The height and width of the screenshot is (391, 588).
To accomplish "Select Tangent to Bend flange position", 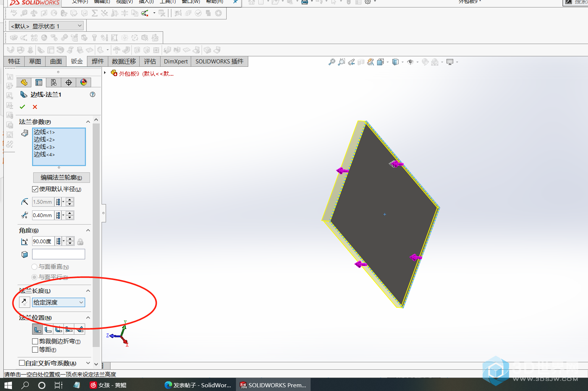I will coord(80,329).
